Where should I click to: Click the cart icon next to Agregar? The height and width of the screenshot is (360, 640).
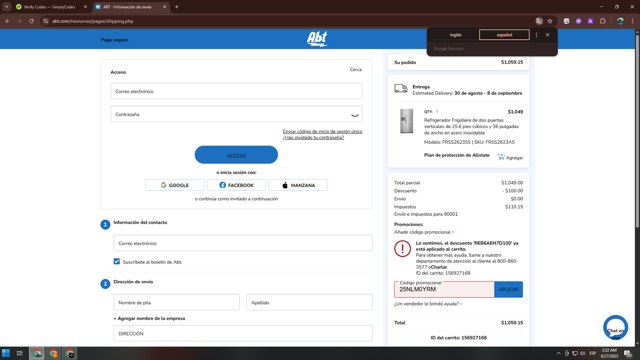pos(501,157)
